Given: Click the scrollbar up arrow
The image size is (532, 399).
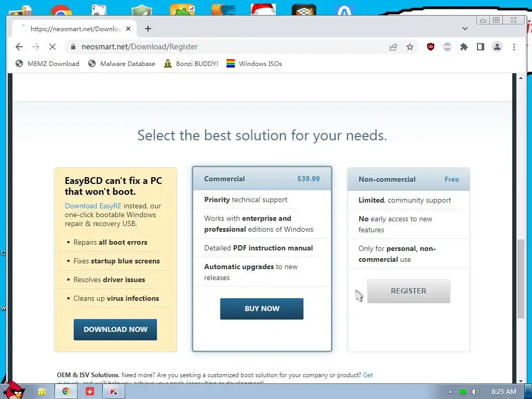Looking at the screenshot, I should (x=521, y=78).
